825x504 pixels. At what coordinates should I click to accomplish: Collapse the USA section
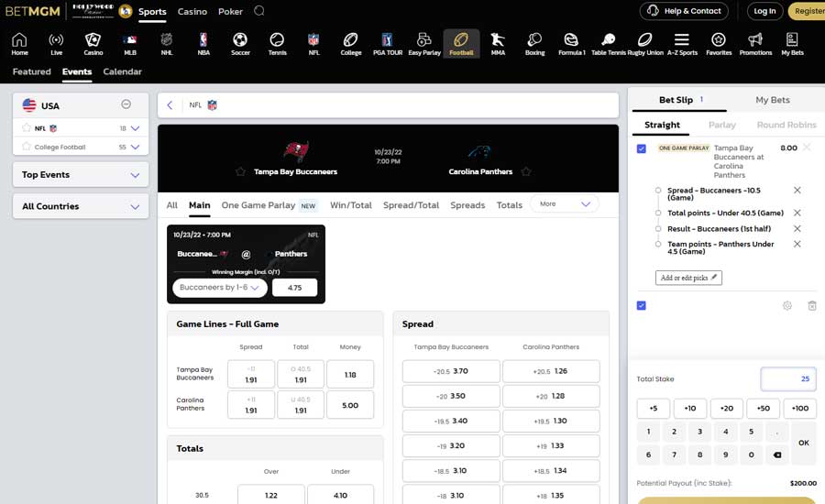(x=126, y=104)
